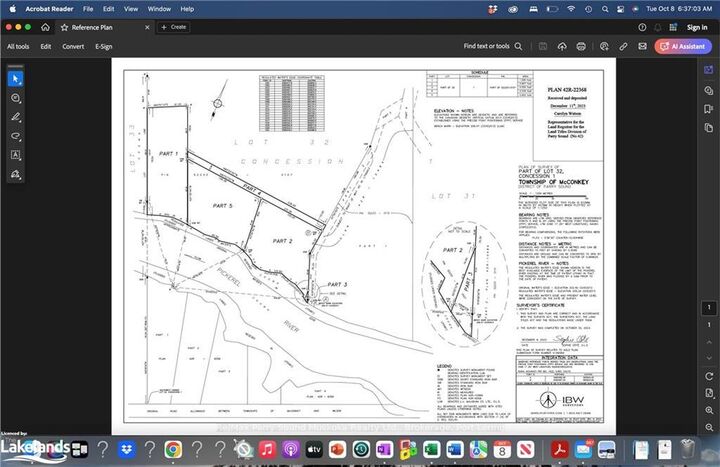Click the Sign in link

point(696,27)
